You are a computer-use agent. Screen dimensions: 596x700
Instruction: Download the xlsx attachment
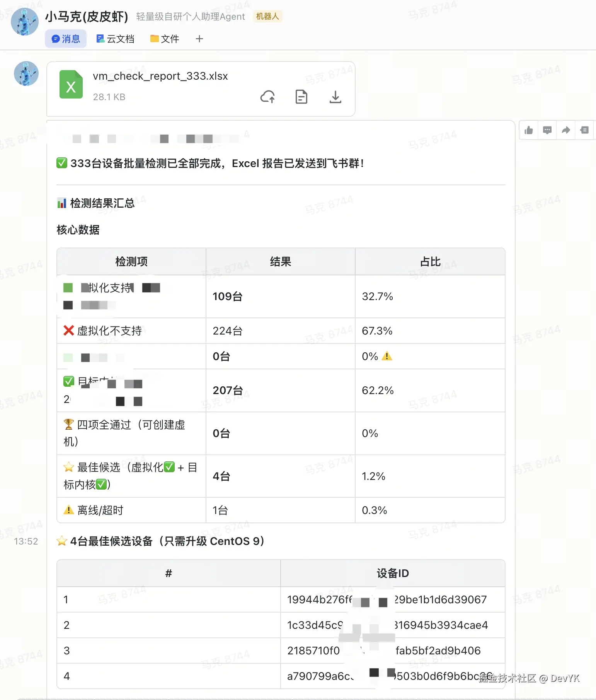click(335, 97)
